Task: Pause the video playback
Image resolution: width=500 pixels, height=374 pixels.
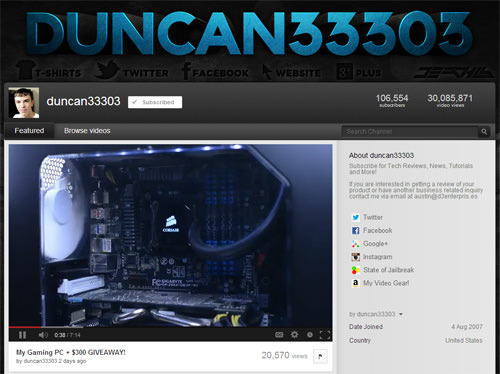Action: 22,335
